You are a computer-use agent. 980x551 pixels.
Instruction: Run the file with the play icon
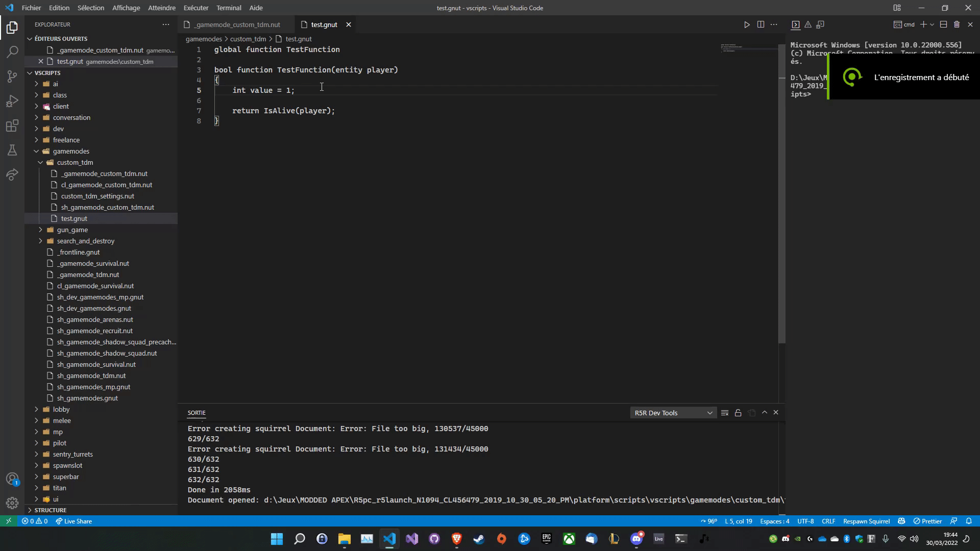point(747,24)
